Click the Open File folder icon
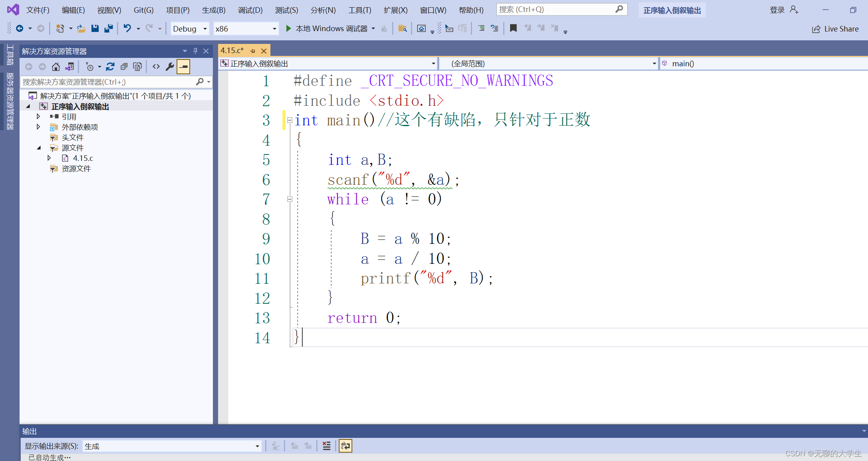The image size is (868, 461). coord(81,28)
